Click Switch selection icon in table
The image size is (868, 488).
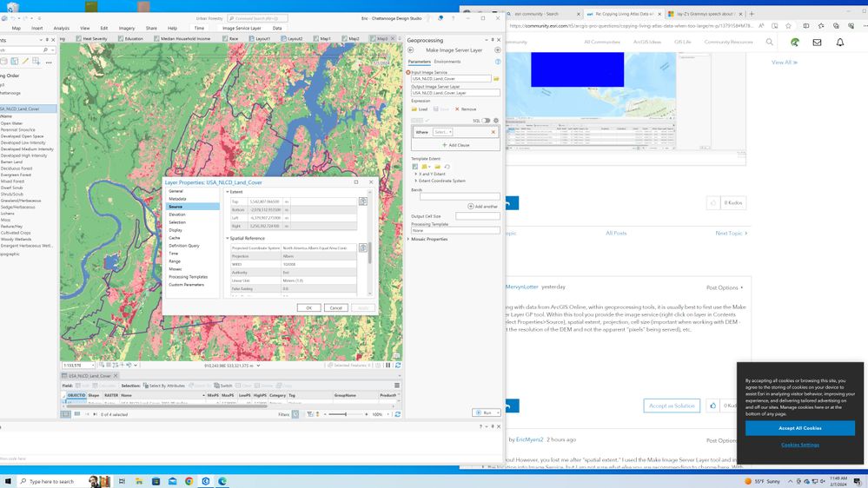pos(223,386)
